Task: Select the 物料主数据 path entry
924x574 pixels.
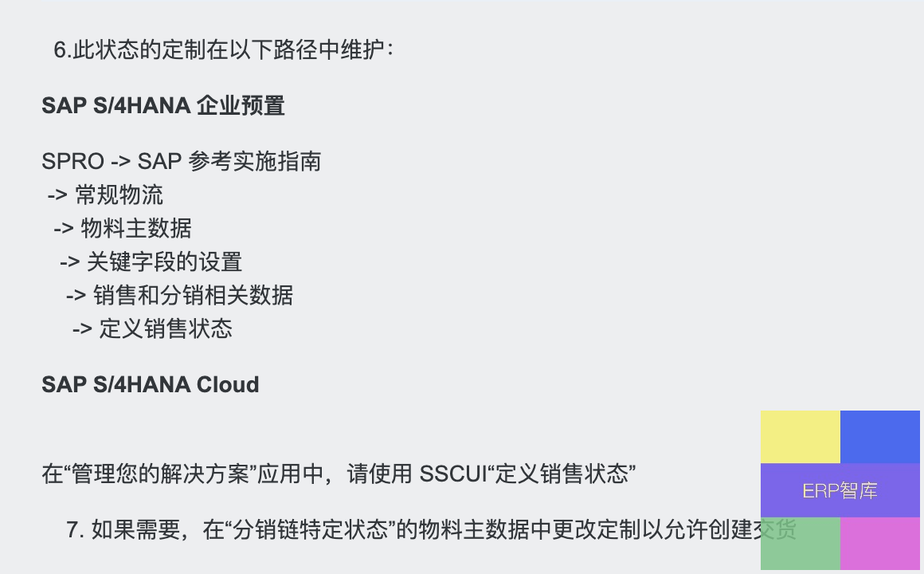Action: click(136, 228)
